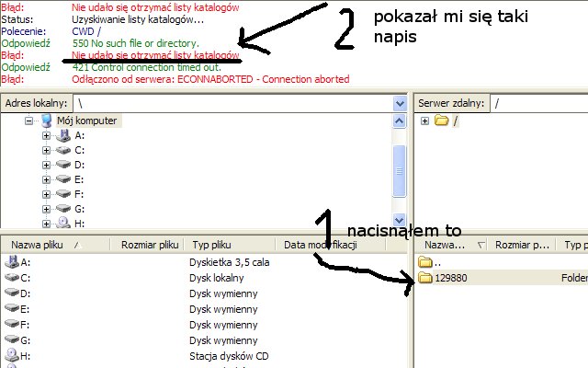
Task: Select CD drive H: icon in tree
Action: tap(63, 223)
